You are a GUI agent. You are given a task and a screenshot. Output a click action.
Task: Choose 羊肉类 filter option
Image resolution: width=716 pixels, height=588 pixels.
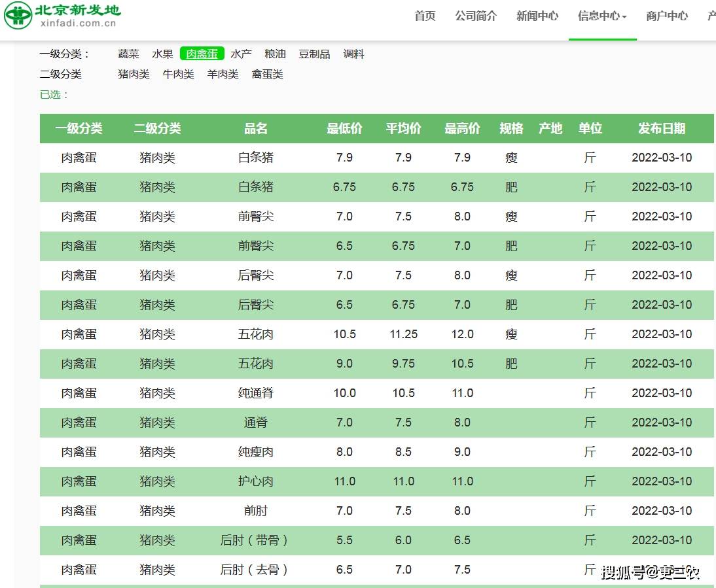tap(223, 75)
